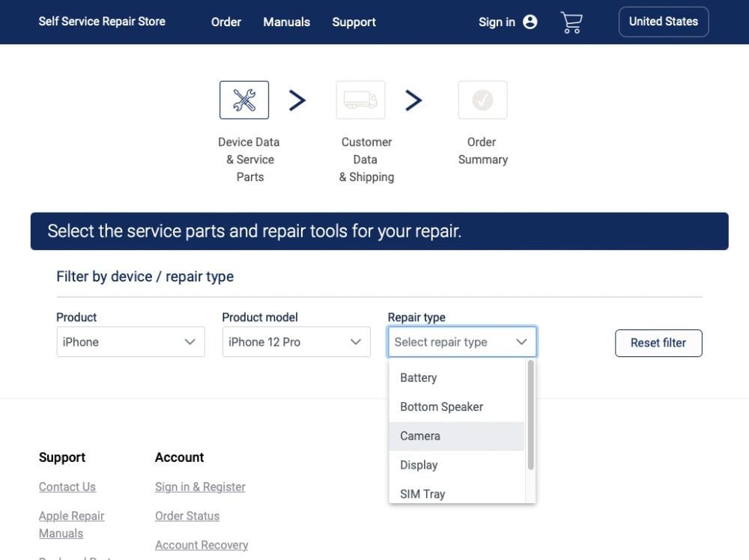Click the user account icon beside Sign in

[x=530, y=22]
